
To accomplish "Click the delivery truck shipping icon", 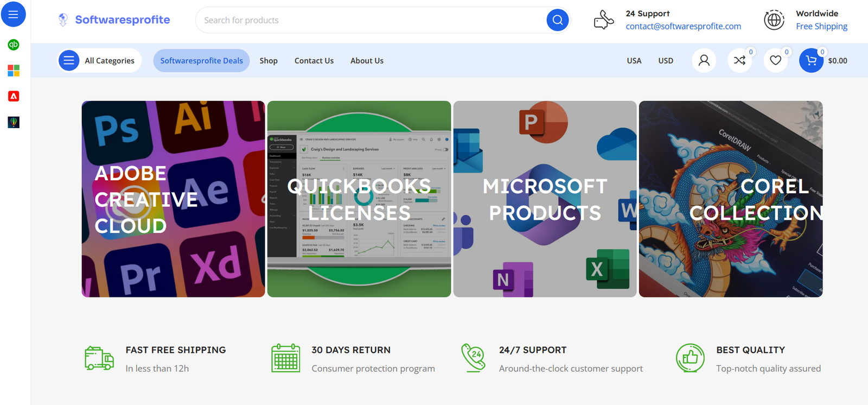I will (99, 358).
